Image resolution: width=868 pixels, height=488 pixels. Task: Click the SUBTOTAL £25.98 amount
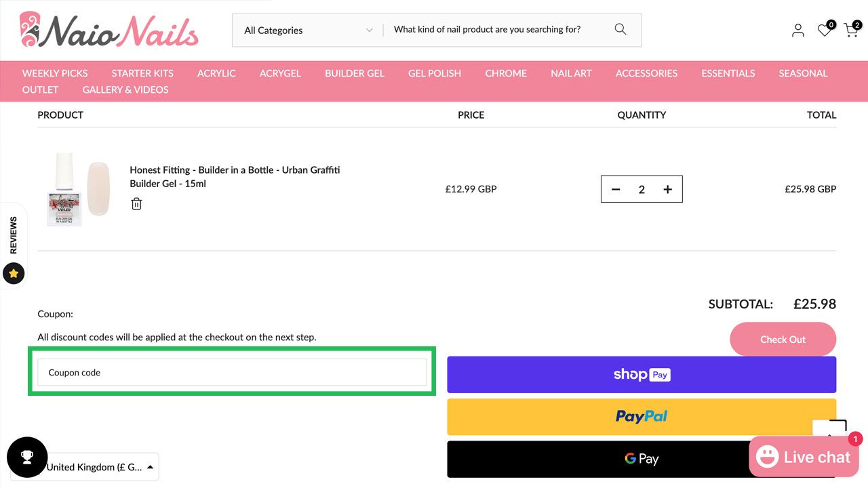pyautogui.click(x=814, y=304)
